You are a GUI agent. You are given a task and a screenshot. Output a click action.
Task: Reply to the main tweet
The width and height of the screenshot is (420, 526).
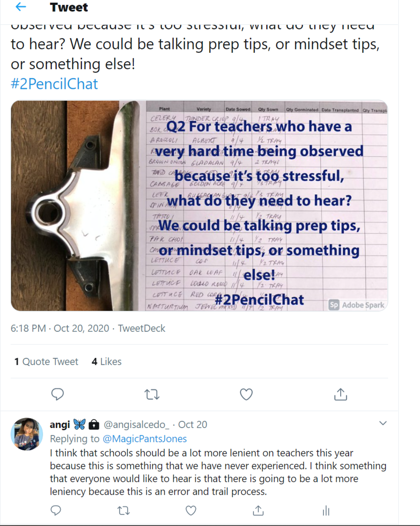click(x=57, y=394)
